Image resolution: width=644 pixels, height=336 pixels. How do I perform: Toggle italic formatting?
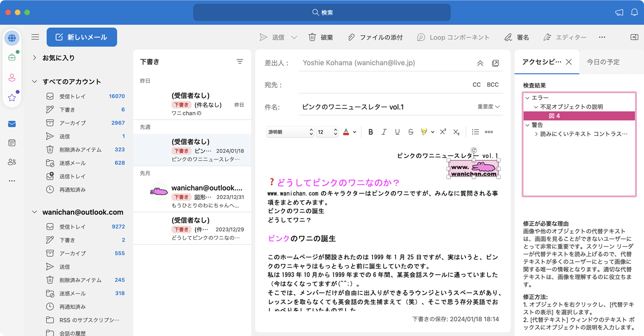point(384,132)
